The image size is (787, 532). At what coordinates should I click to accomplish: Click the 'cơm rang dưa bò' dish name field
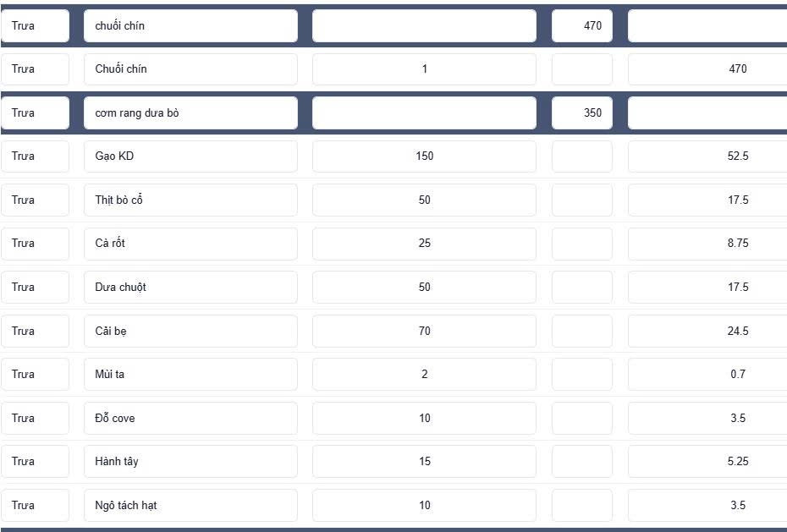[190, 112]
